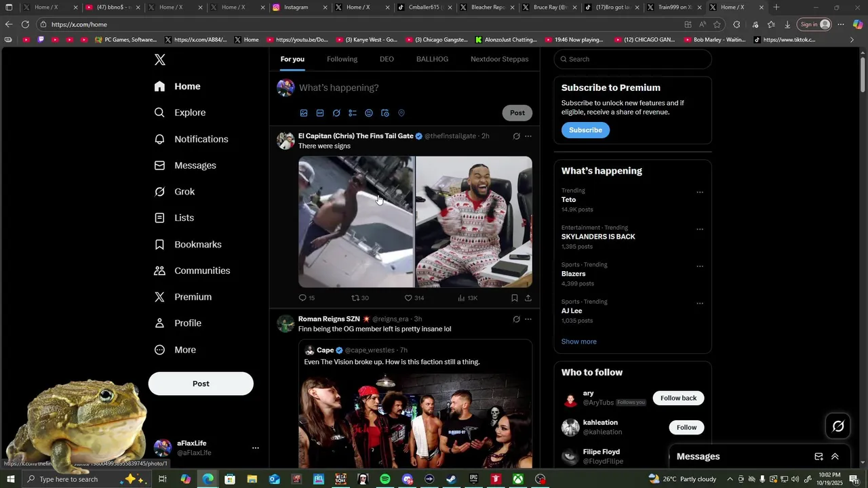The image size is (868, 488).
Task: Open the Instagram browser tab
Action: (x=296, y=7)
